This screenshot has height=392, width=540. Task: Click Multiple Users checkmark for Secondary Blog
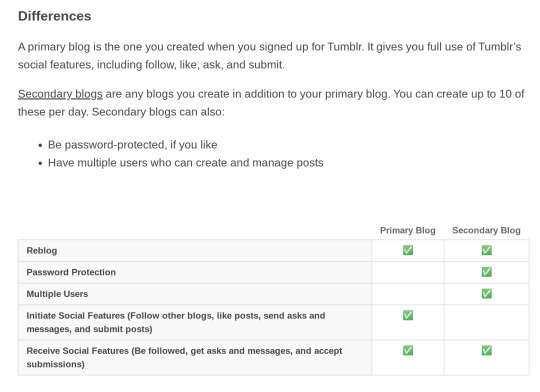[x=487, y=293]
